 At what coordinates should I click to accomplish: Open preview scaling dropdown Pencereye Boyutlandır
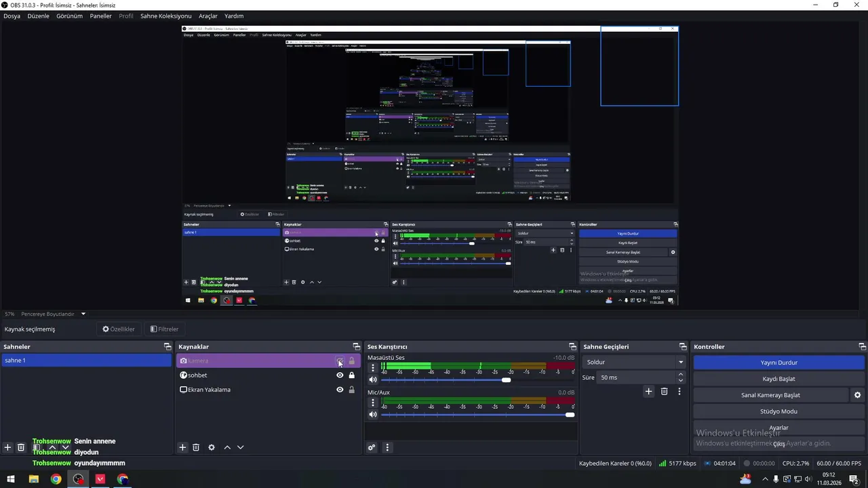tap(54, 314)
